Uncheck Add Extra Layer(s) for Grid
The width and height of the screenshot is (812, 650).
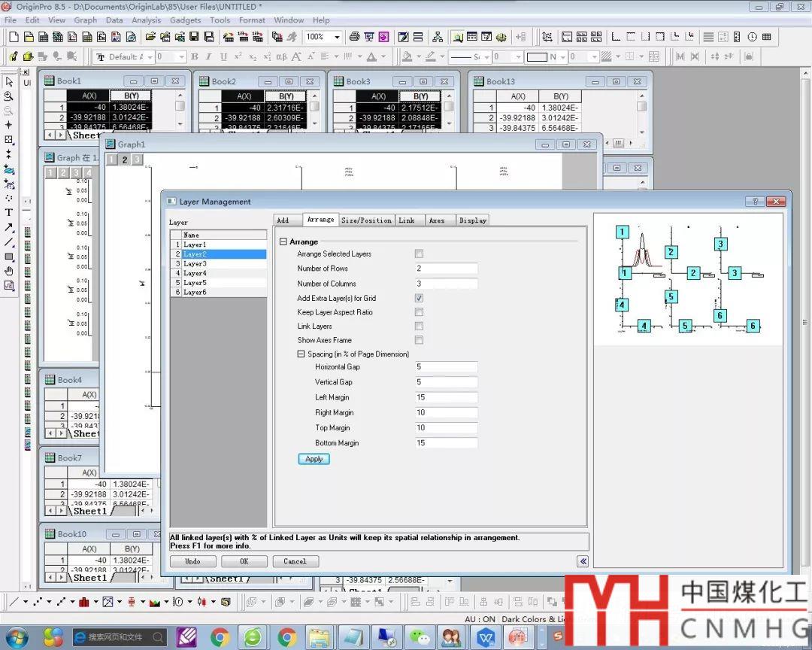coord(419,298)
